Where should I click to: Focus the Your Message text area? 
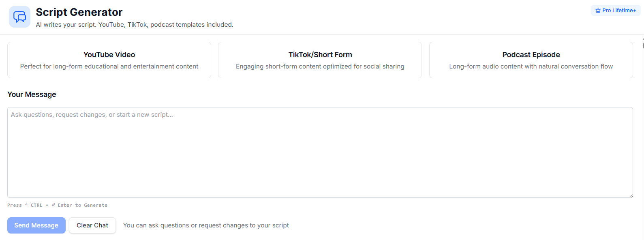tap(320, 152)
